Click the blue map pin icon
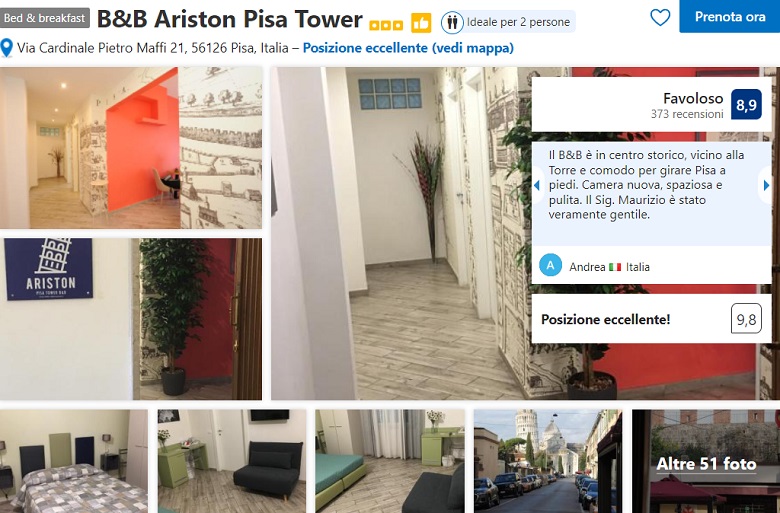The image size is (780, 513). (x=6, y=48)
